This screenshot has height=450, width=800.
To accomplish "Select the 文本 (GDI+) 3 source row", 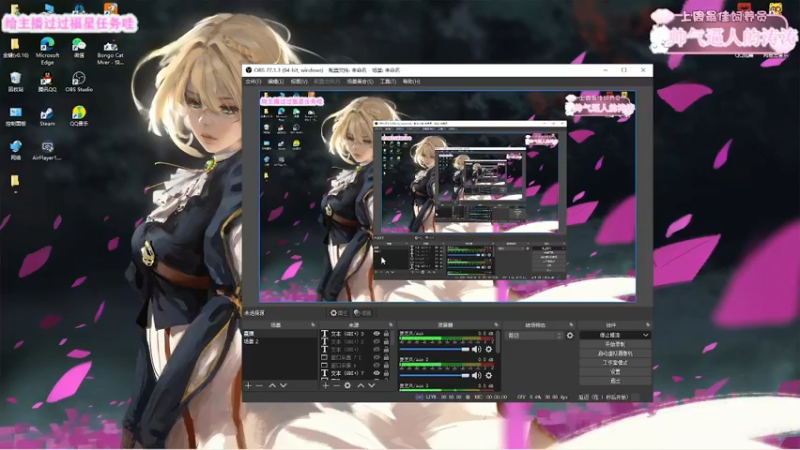I will click(356, 334).
